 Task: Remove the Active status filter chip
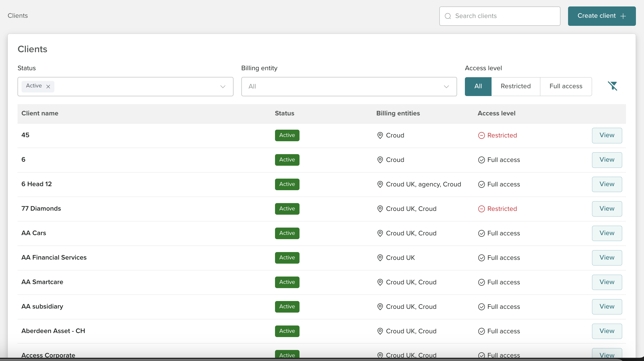coord(48,87)
